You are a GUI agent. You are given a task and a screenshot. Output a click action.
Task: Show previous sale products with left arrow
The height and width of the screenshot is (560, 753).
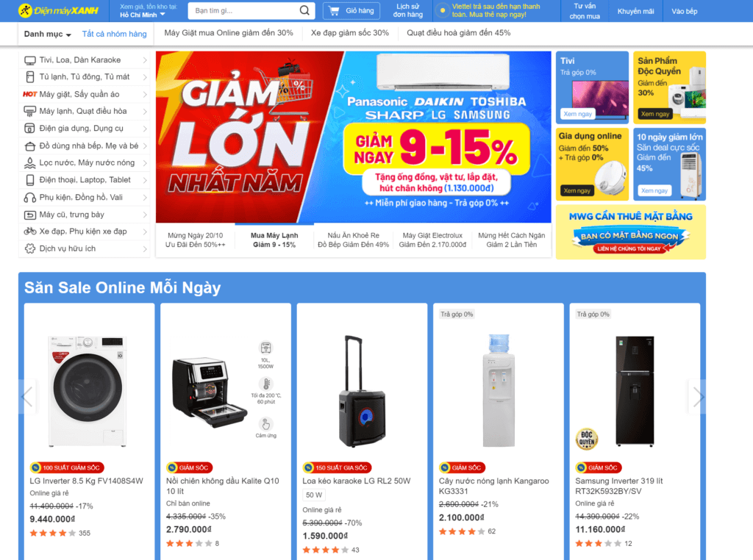tap(27, 397)
